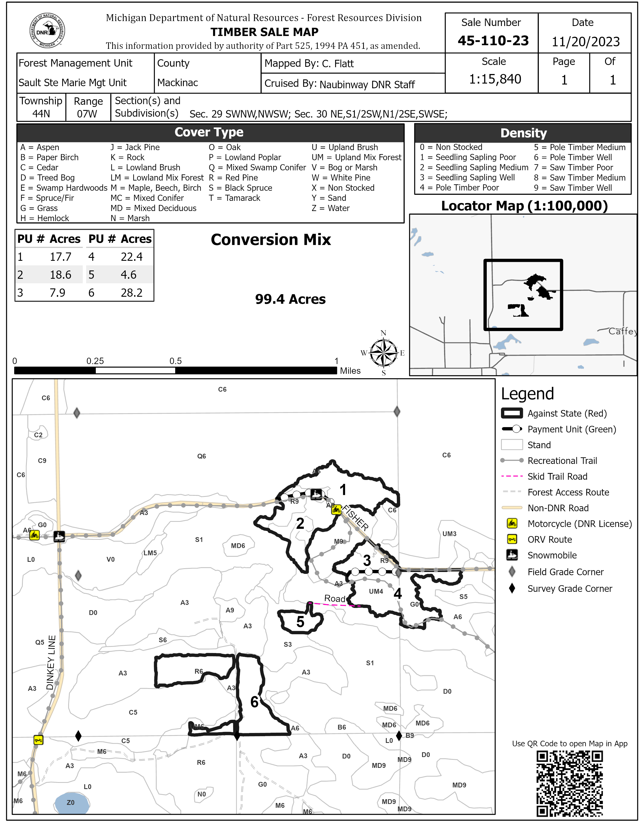Click the Motorcycle icon in legend
The width and height of the screenshot is (644, 825).
point(512,523)
